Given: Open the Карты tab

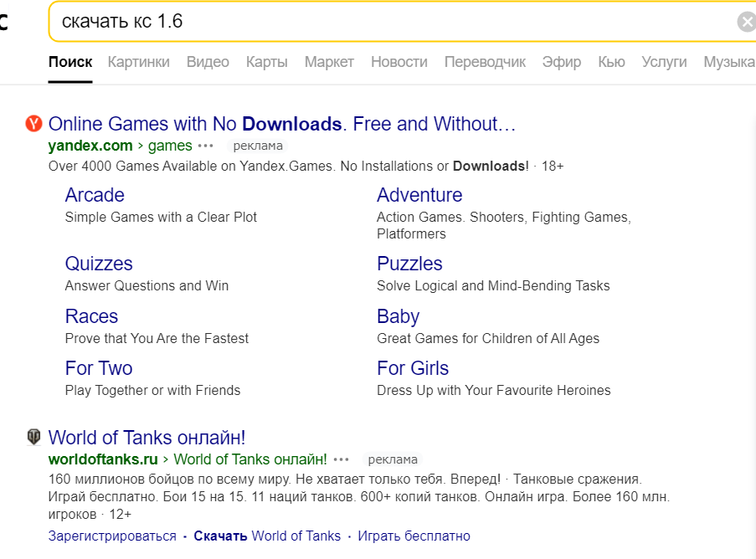Looking at the screenshot, I should 266,62.
